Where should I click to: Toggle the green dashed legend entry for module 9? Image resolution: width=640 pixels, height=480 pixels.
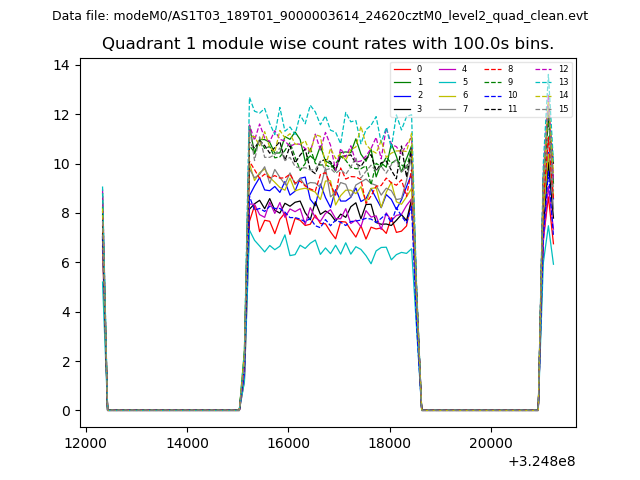pyautogui.click(x=494, y=82)
